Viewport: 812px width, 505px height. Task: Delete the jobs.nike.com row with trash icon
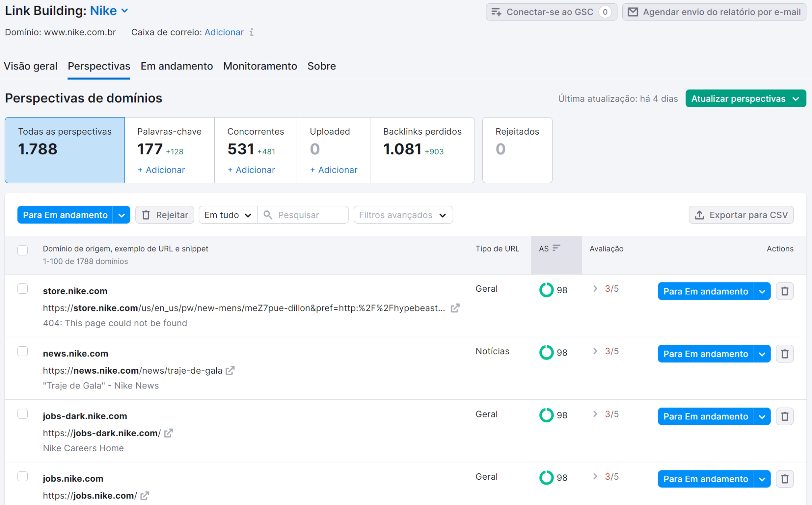tap(784, 479)
